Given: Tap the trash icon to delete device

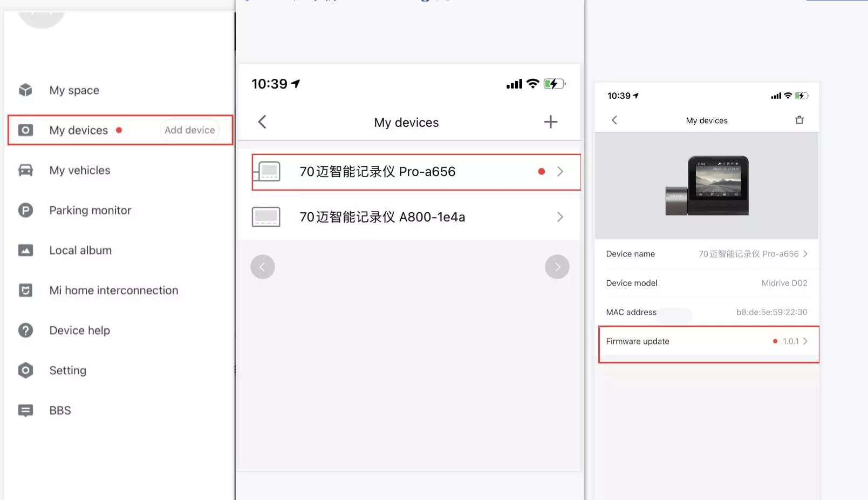Looking at the screenshot, I should (799, 120).
